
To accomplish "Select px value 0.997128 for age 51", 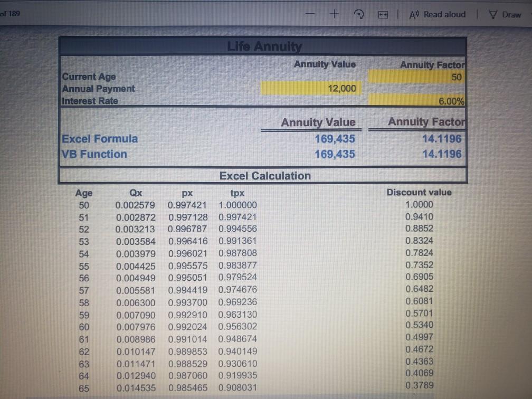I will tap(188, 217).
